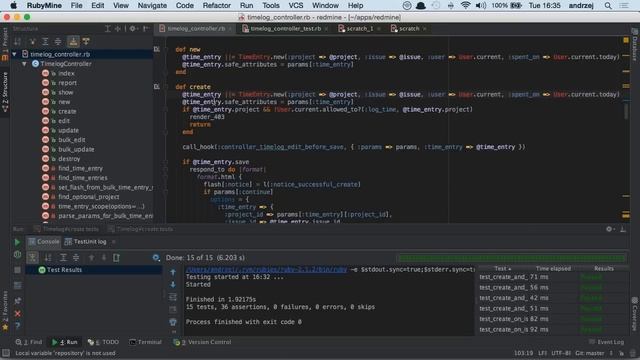640x360 pixels.
Task: Collapse all nodes in Structure toolbar
Action: tap(58, 41)
